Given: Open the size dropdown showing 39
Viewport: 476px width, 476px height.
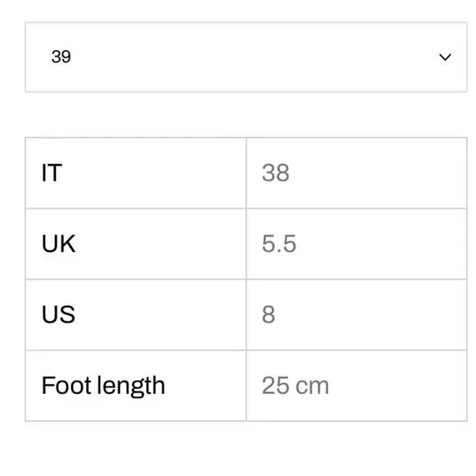Looking at the screenshot, I should point(246,57).
